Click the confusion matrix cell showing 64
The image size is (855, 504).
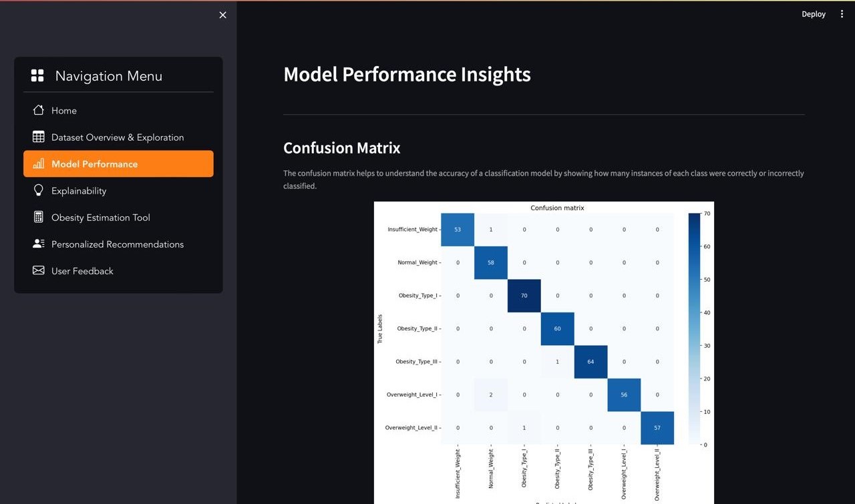tap(590, 362)
